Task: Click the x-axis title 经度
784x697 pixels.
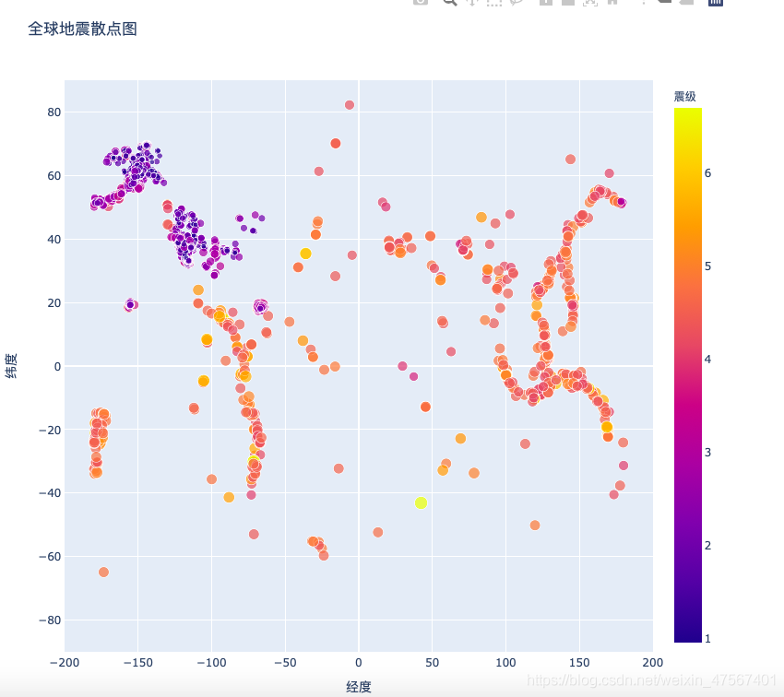Action: click(x=359, y=687)
